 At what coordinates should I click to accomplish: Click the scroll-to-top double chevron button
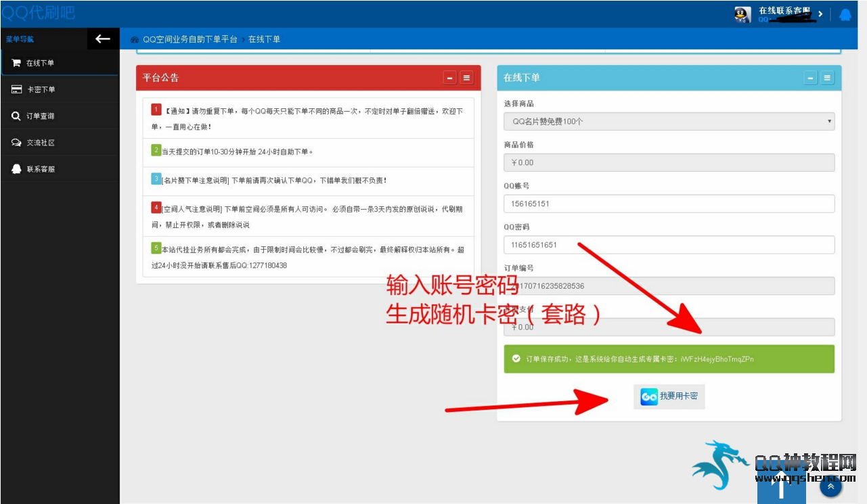(x=830, y=485)
